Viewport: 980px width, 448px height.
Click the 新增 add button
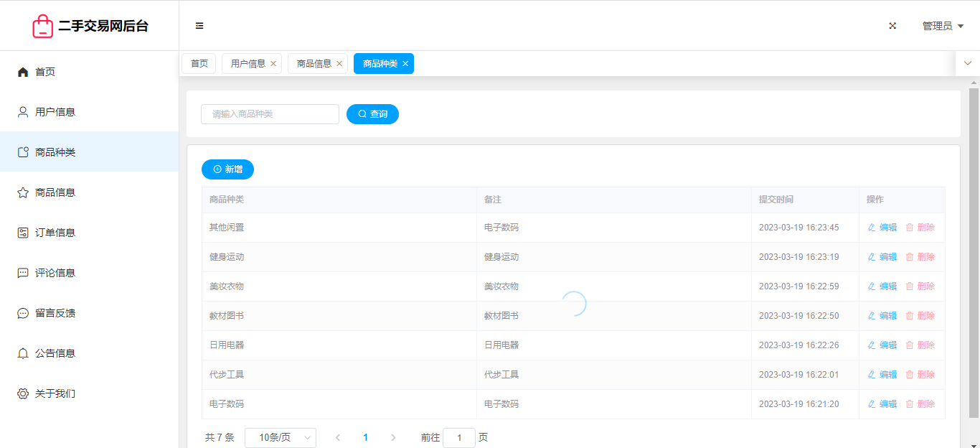(x=227, y=169)
